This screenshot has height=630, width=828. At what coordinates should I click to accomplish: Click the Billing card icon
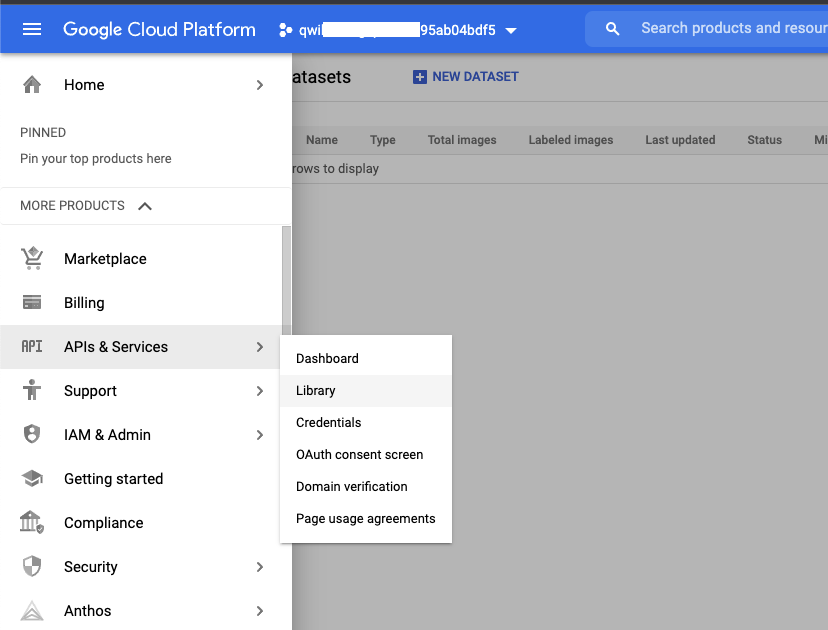tap(32, 303)
